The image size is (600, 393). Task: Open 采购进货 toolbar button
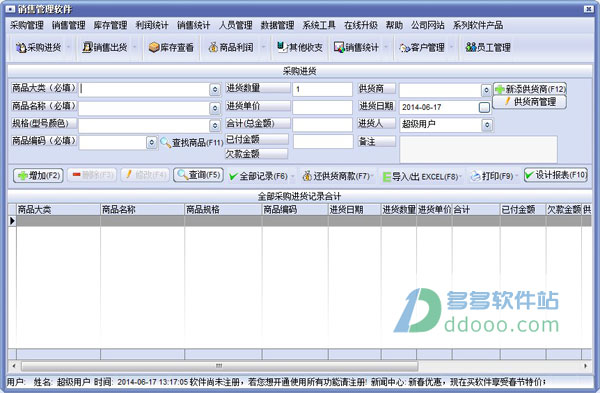tap(38, 47)
